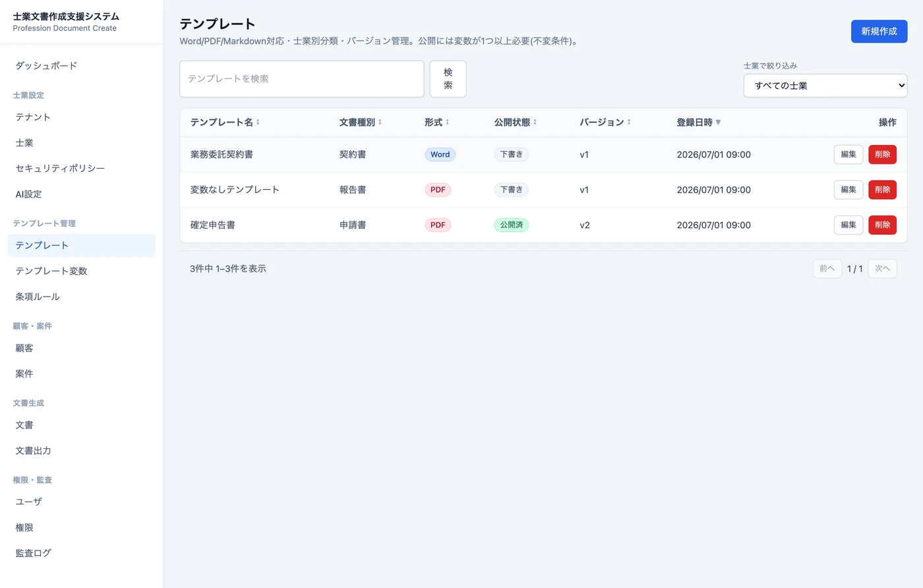923x588 pixels.
Task: Click the PDF badge in 変数なしテンプレート row
Action: (x=438, y=190)
